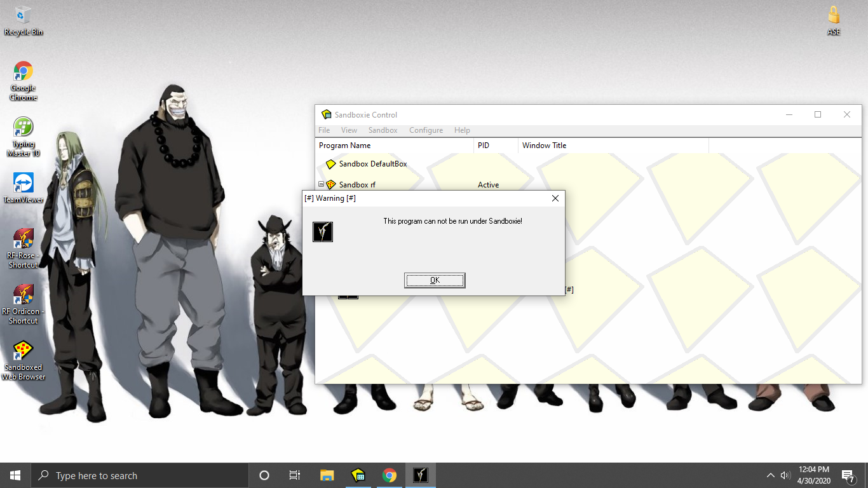
Task: Open the notification center icon
Action: [x=849, y=475]
